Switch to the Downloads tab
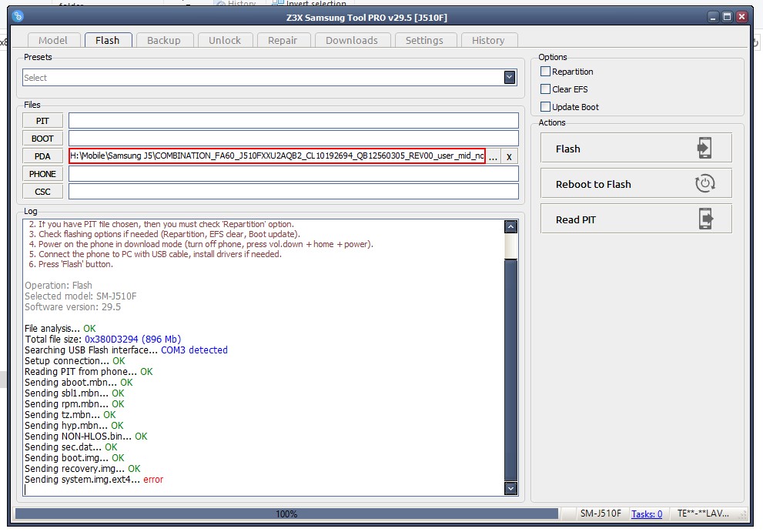This screenshot has width=763, height=532. pos(351,40)
